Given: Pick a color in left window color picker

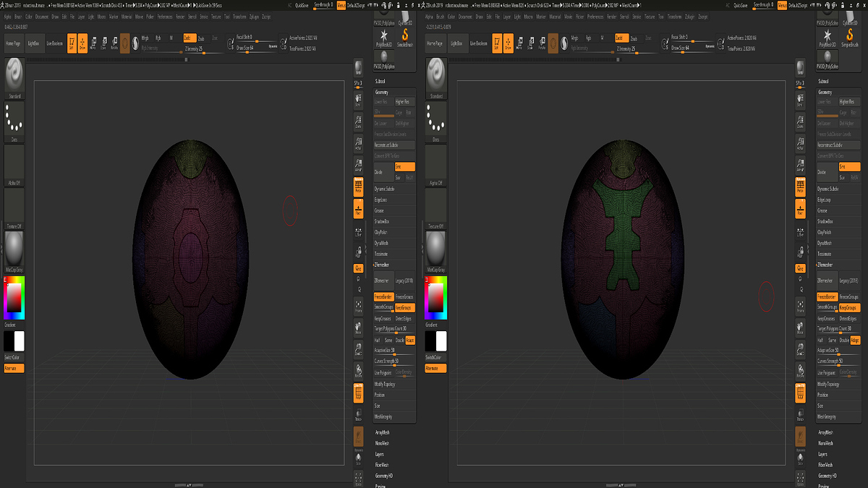Looking at the screenshot, I should click(14, 297).
